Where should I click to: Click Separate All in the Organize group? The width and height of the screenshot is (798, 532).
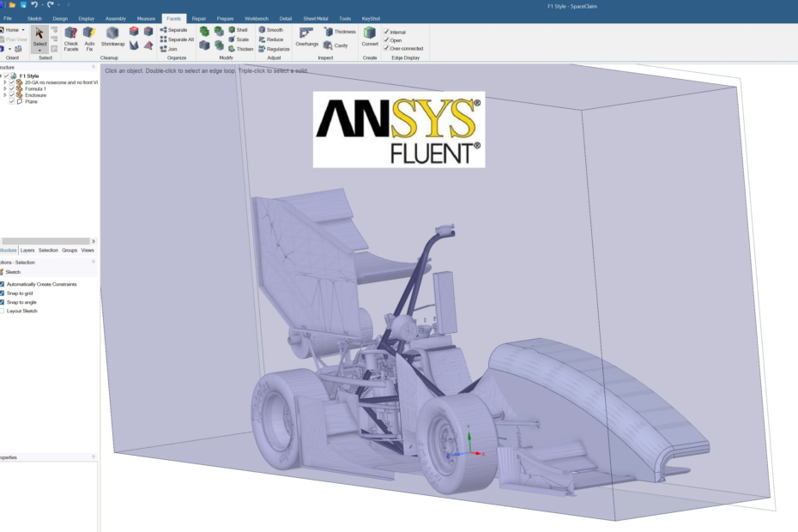(177, 39)
